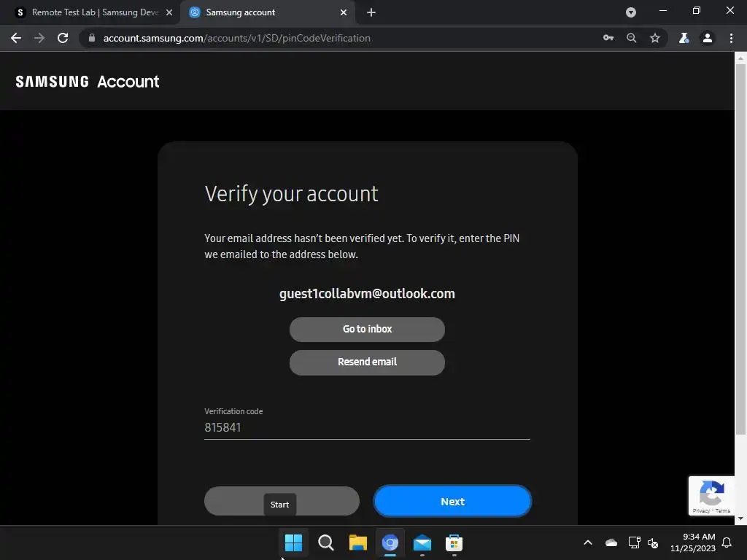Click the guest1collabvm@outlook.com address
The image size is (747, 560).
tap(367, 293)
